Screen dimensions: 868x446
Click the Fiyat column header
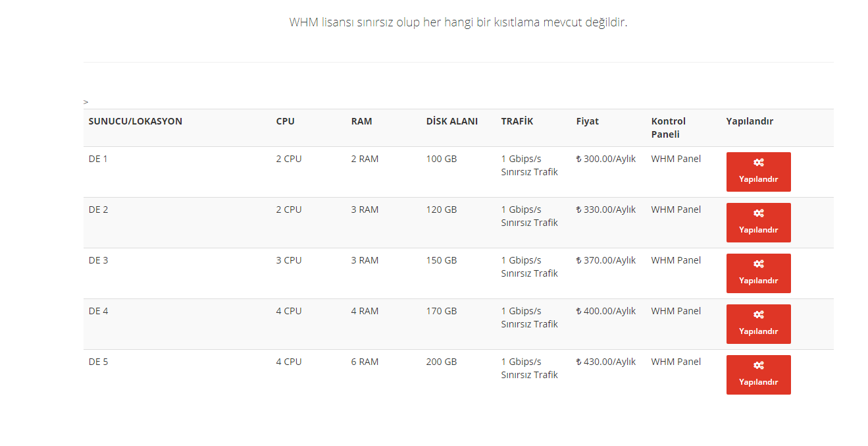588,121
